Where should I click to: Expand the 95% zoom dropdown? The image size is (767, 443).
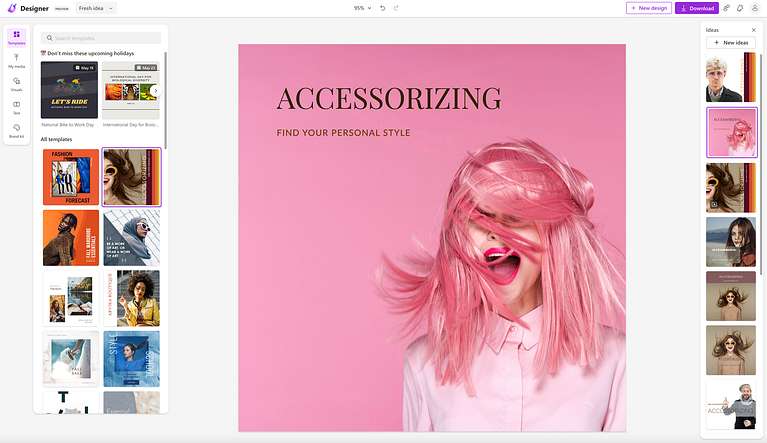point(362,8)
